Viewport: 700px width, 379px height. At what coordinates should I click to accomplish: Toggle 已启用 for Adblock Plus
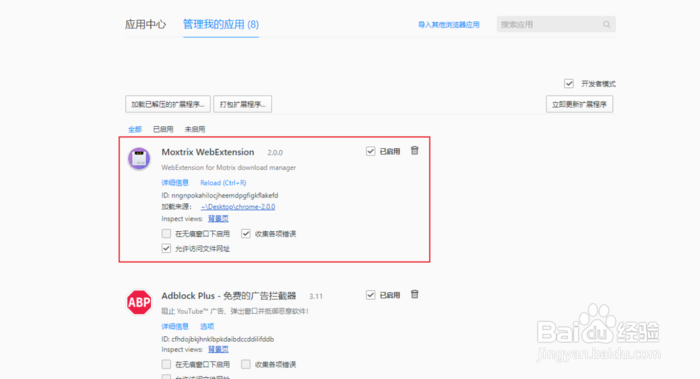point(371,295)
